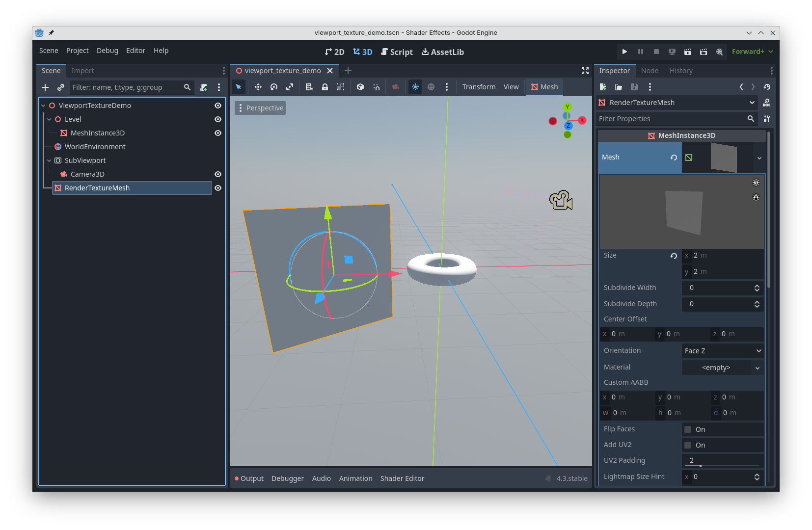Expand the Mesh resource dropdown arrow
The width and height of the screenshot is (812, 530).
(x=759, y=158)
